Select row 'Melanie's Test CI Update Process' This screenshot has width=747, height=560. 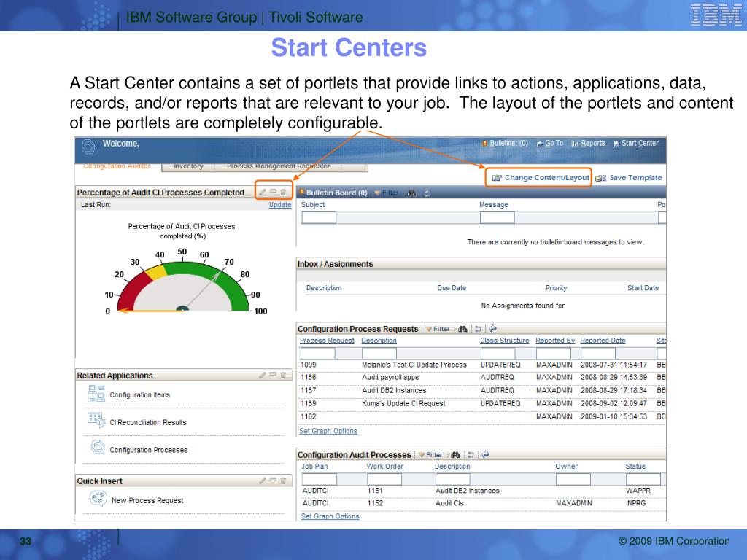[481, 365]
